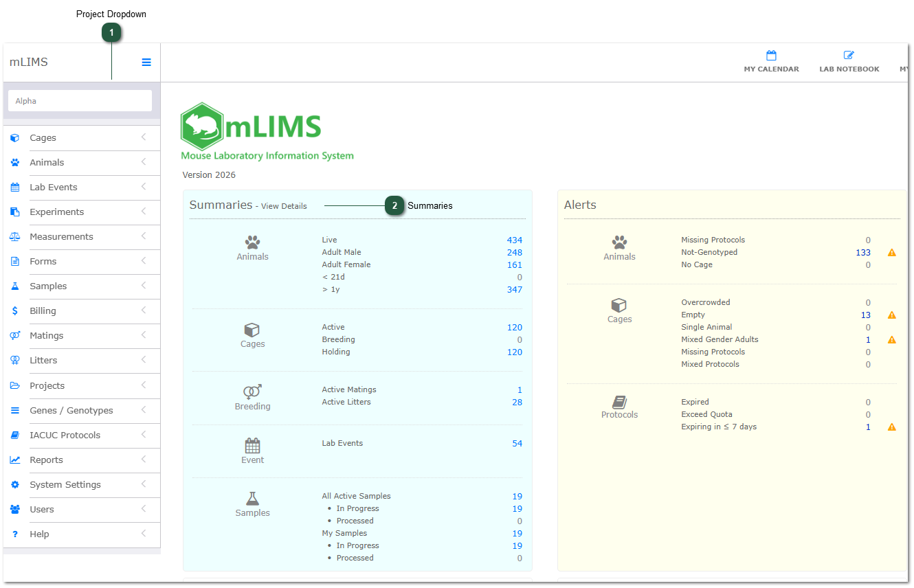Click the View Details link in Summaries
The width and height of the screenshot is (914, 588).
pyautogui.click(x=284, y=206)
